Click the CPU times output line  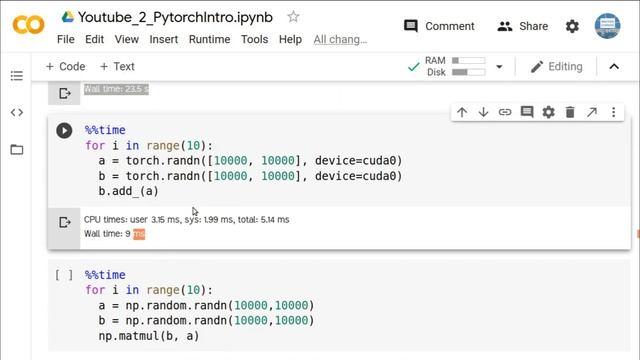[187, 220]
